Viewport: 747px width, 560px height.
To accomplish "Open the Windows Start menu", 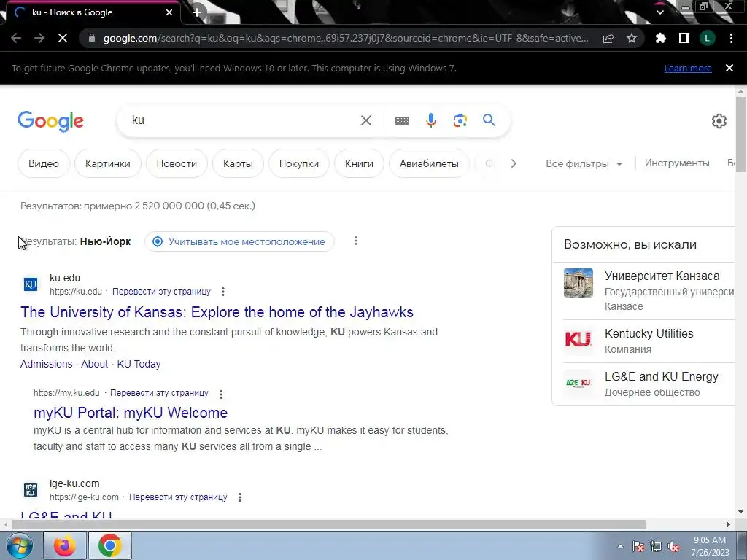I will [19, 545].
